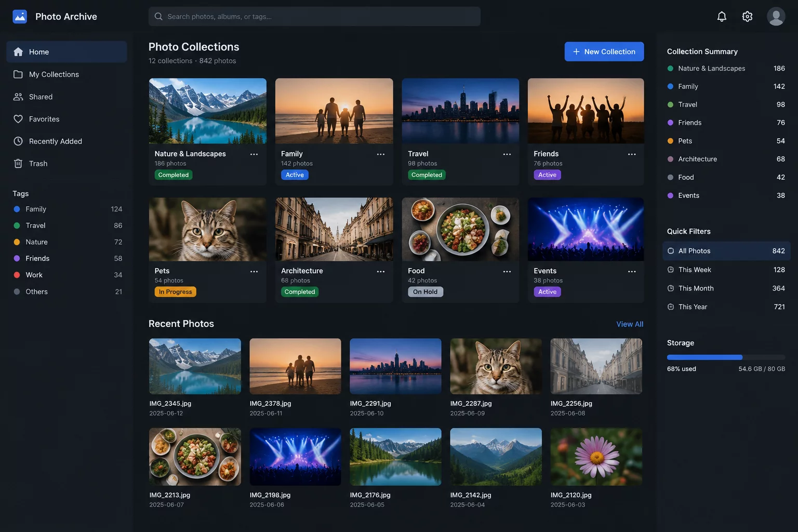Open the IMG_2120.jpg flower thumbnail
This screenshot has height=532, width=798.
pyautogui.click(x=596, y=457)
